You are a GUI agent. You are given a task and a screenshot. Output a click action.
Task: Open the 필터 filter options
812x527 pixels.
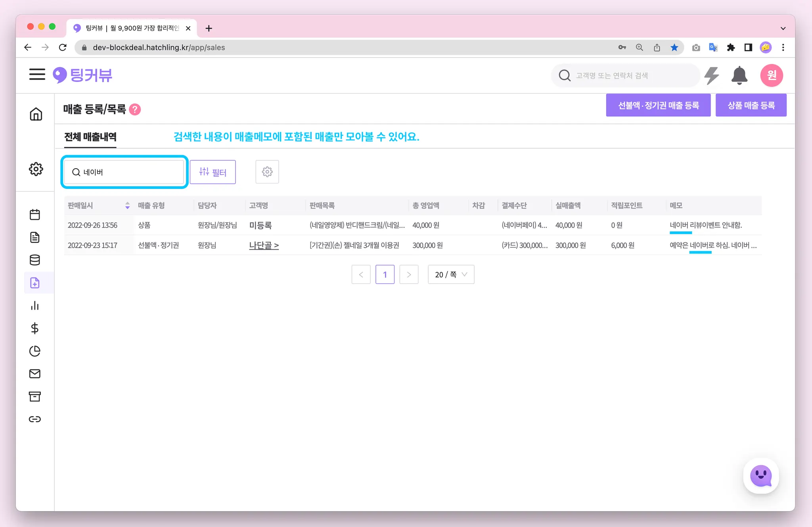[213, 172]
